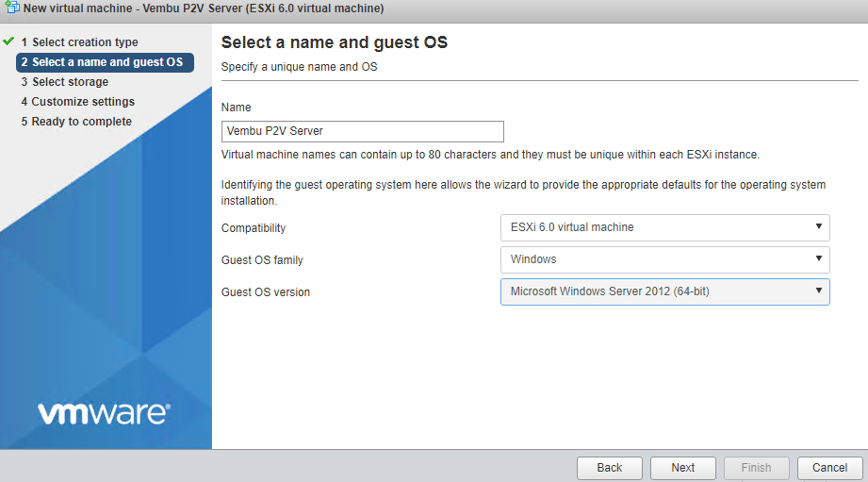Go to step 1 Select creation type
The width and height of the screenshot is (868, 482).
tap(80, 42)
